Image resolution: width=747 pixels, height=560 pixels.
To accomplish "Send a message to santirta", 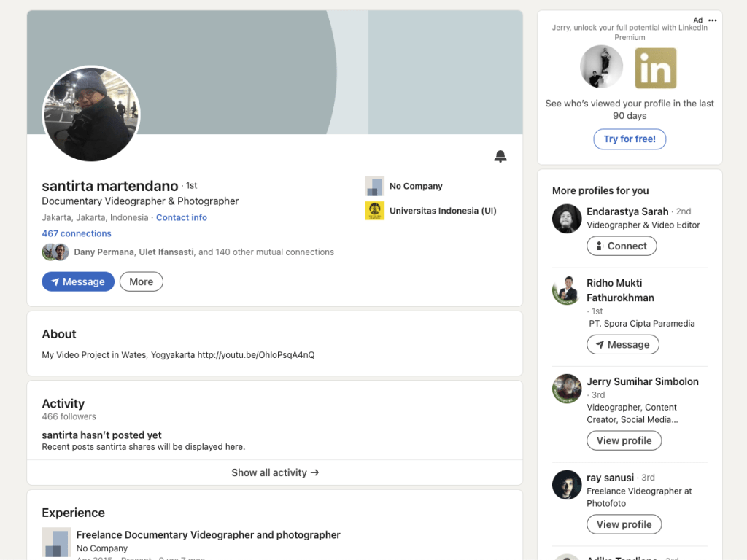I will click(78, 281).
